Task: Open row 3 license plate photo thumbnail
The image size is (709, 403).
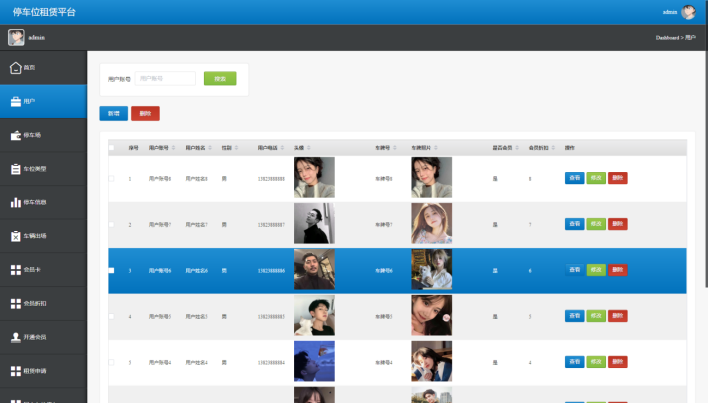Action: [x=431, y=269]
